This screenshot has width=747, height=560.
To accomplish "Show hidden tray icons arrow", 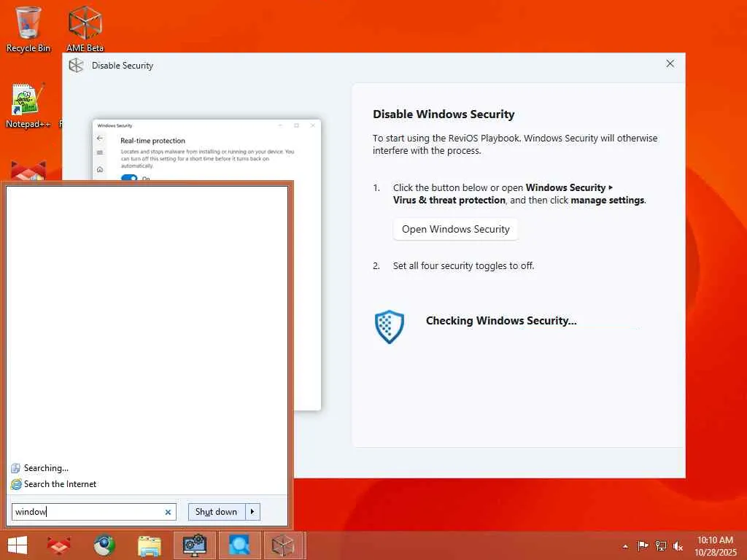I will click(x=625, y=546).
